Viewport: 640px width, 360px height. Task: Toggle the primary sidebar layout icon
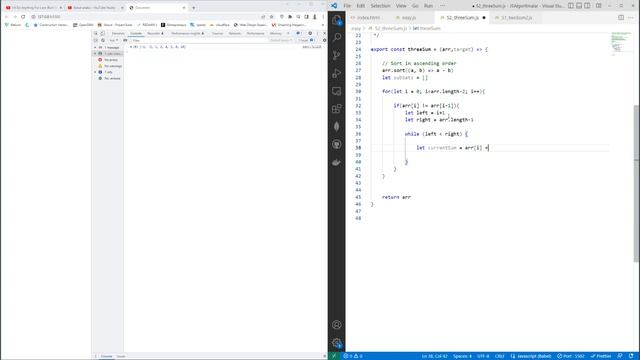pos(571,6)
